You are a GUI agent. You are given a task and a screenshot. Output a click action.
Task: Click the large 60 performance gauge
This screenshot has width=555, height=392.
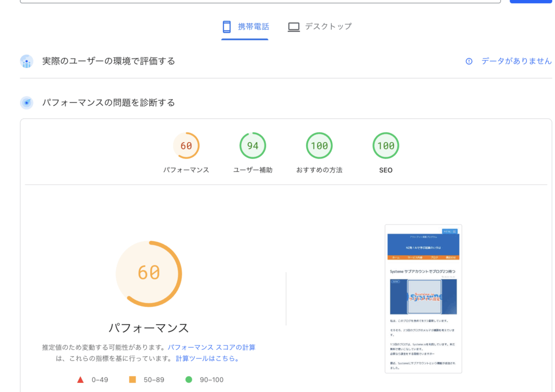tap(149, 273)
